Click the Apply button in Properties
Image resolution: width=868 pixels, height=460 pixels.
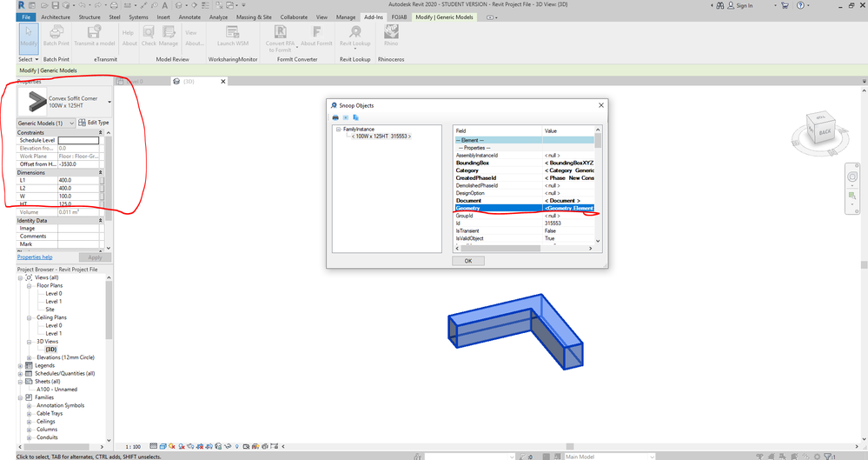[x=95, y=257]
